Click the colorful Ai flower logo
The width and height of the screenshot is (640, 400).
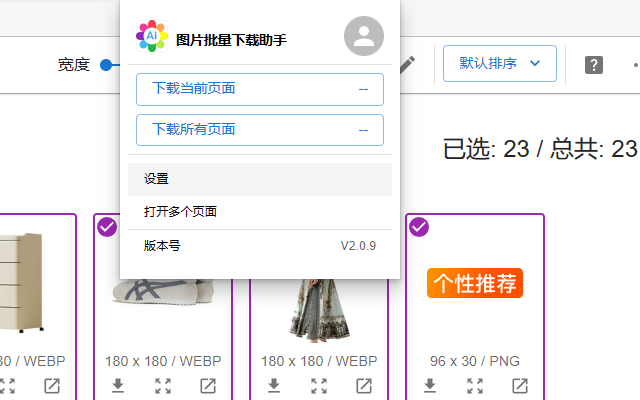click(152, 36)
